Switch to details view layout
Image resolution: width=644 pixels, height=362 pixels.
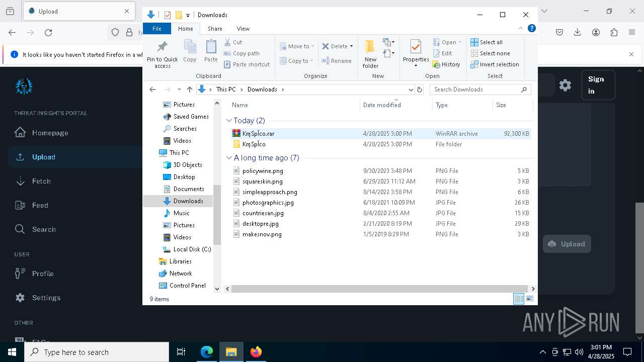(x=519, y=299)
